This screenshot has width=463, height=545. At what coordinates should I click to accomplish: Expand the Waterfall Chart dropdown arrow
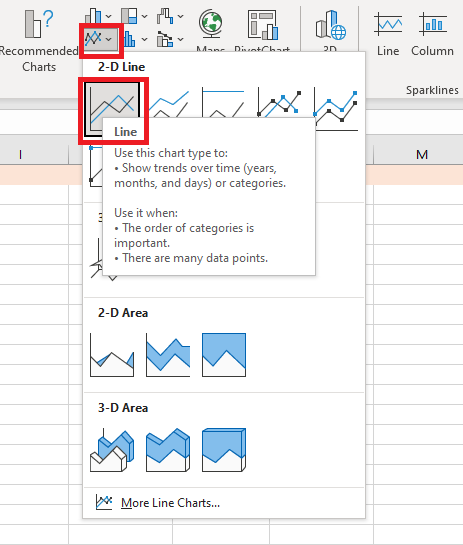[x=181, y=16]
